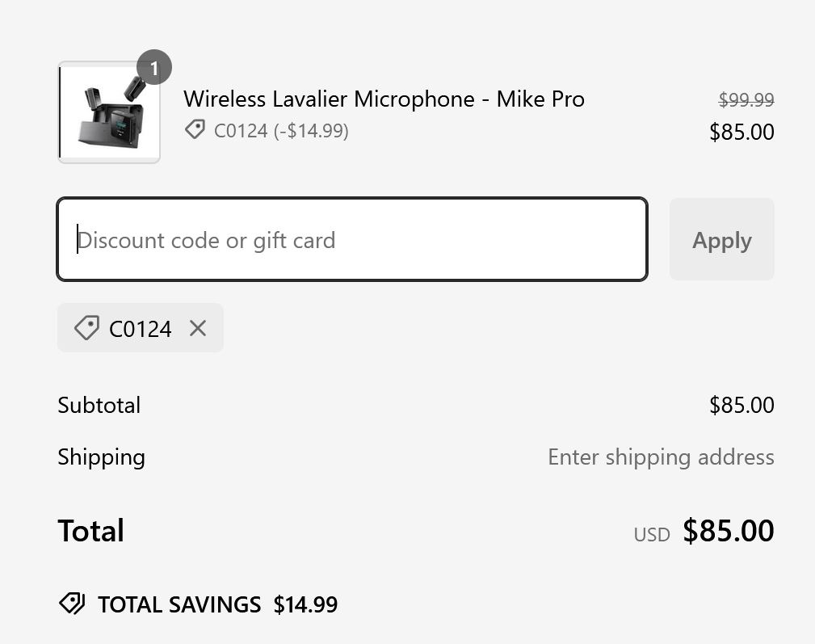Click the TOTAL SAVINGS tags icon
The height and width of the screenshot is (644, 815).
coord(72,604)
